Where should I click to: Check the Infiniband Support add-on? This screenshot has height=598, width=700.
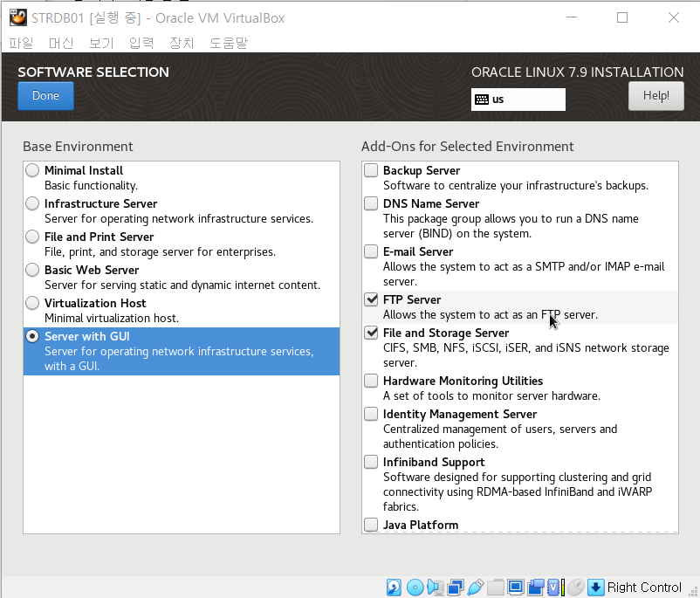pos(371,462)
